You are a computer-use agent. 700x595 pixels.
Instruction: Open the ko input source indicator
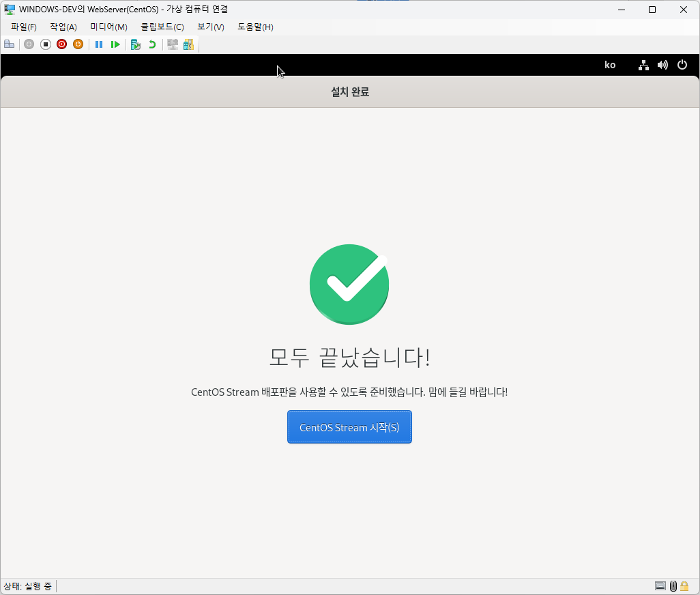coord(610,64)
